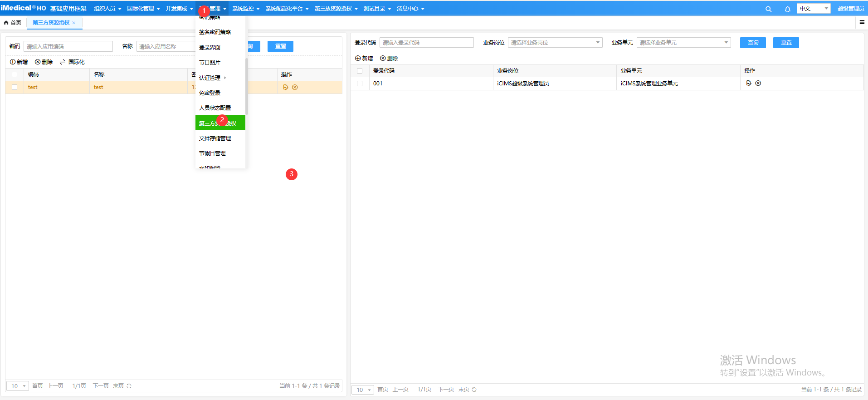This screenshot has height=400, width=868.
Task: Open the notification bell icon
Action: pyautogui.click(x=787, y=9)
